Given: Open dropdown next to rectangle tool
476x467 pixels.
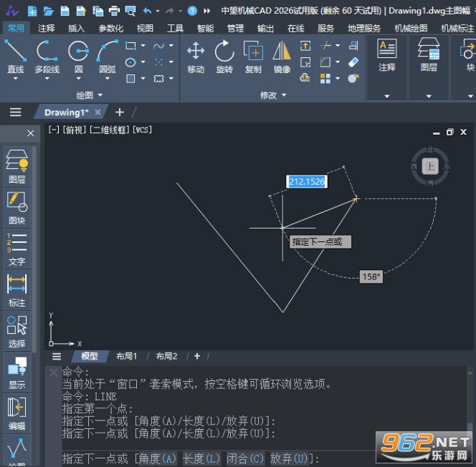Looking at the screenshot, I should pyautogui.click(x=143, y=46).
